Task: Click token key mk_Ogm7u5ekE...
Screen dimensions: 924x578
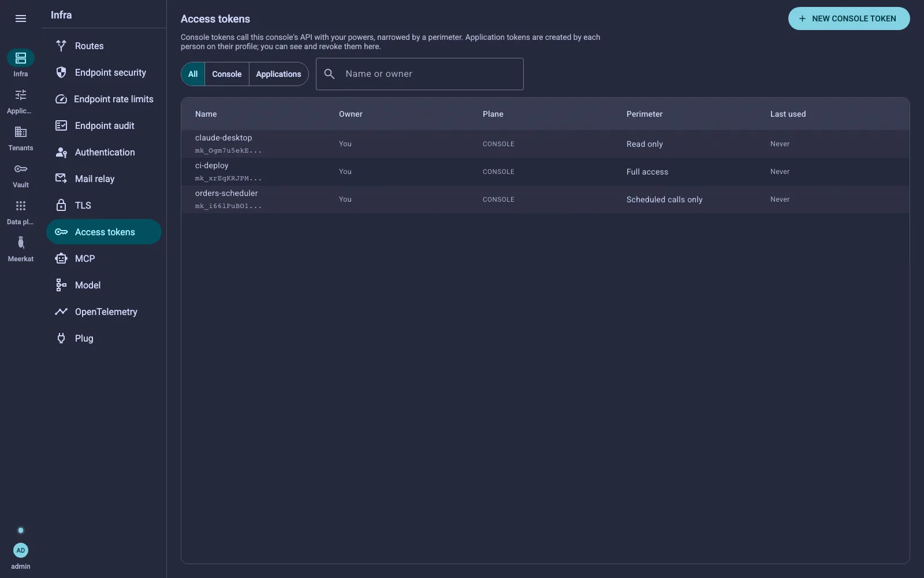Action: click(x=228, y=150)
